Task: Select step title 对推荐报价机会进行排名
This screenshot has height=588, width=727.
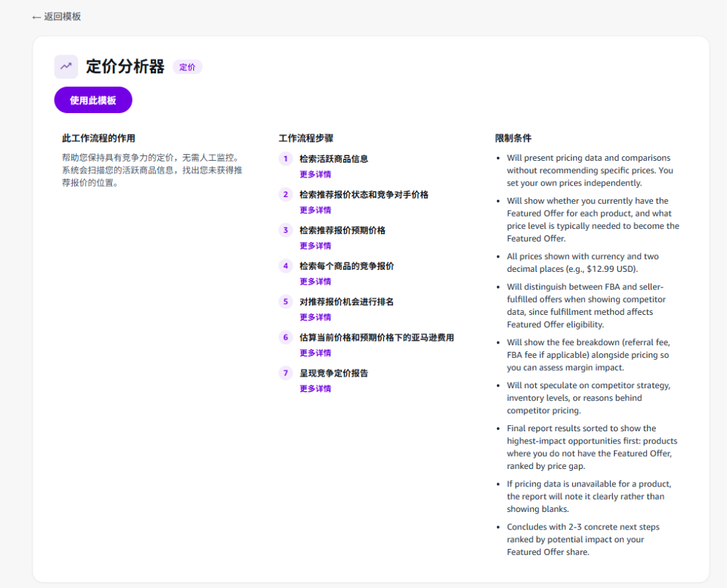Action: 347,301
